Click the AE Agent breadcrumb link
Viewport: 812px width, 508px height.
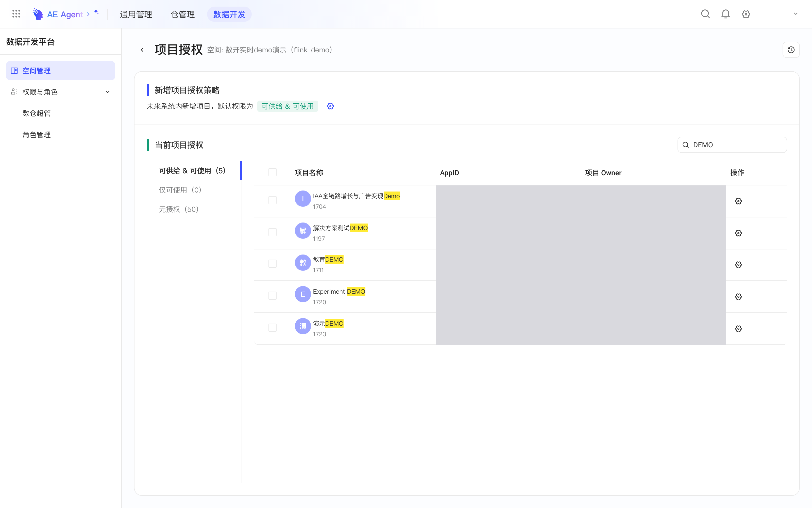pyautogui.click(x=65, y=14)
